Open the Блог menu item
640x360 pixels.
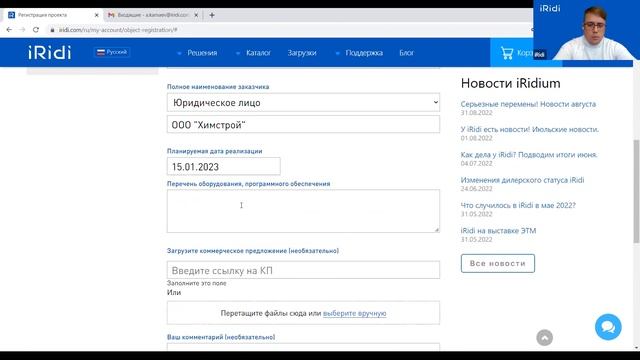(x=407, y=53)
